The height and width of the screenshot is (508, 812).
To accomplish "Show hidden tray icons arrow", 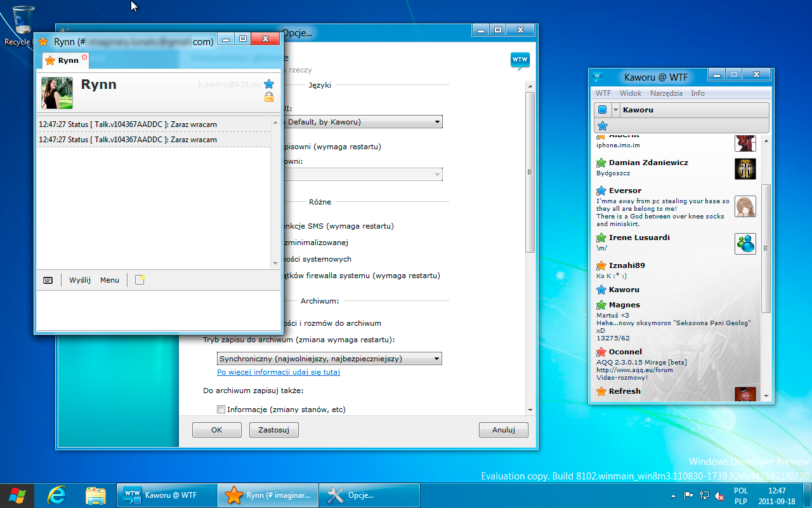I will coord(673,496).
